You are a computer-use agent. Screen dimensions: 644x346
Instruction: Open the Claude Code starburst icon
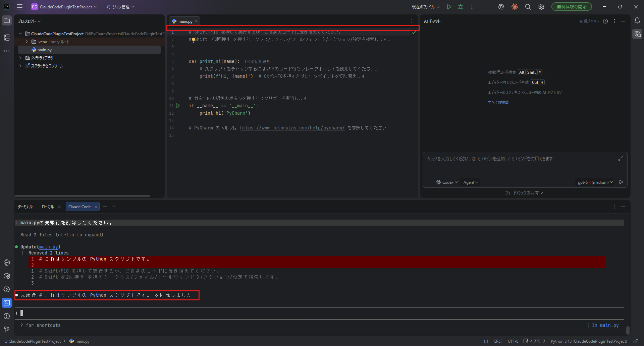click(x=514, y=7)
